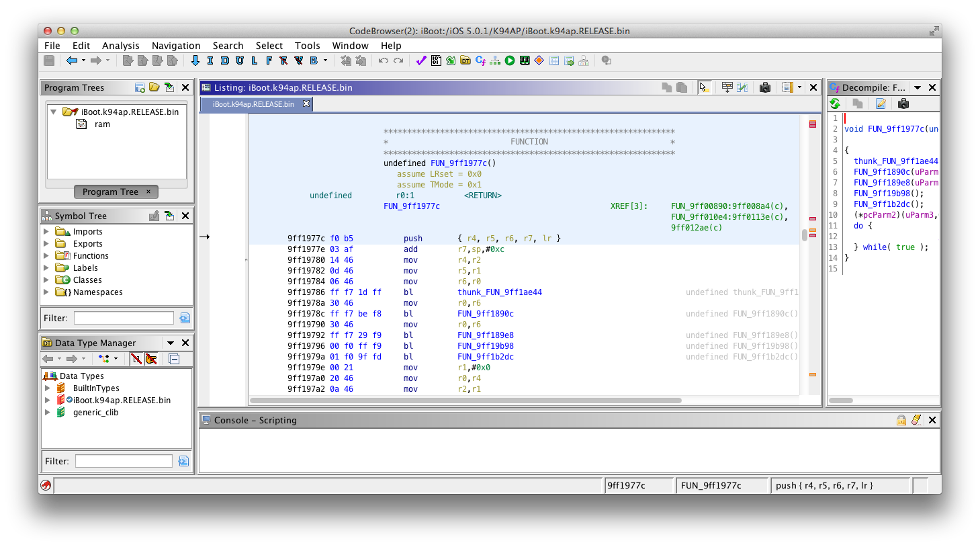Expand Classes folder in Symbol Tree
980x547 pixels.
tap(46, 280)
